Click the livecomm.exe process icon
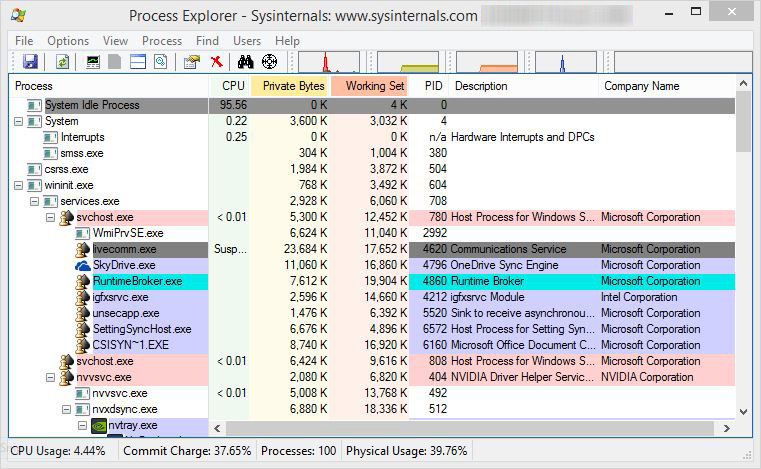Viewport: 761px width, 469px height. [x=83, y=249]
